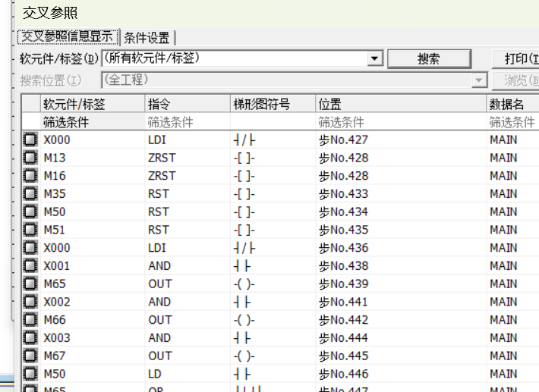The image size is (539, 392).
Task: Select the 交叉参照信息显示 tab
Action: (x=68, y=36)
